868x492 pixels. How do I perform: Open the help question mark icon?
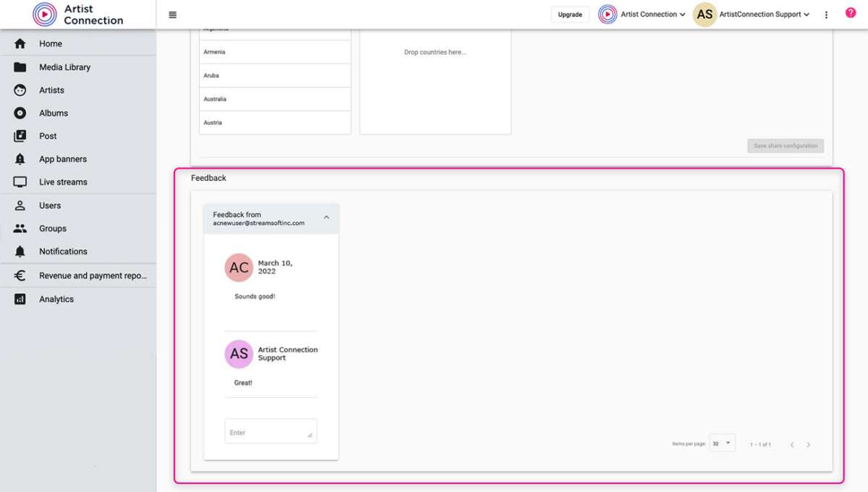click(x=850, y=12)
